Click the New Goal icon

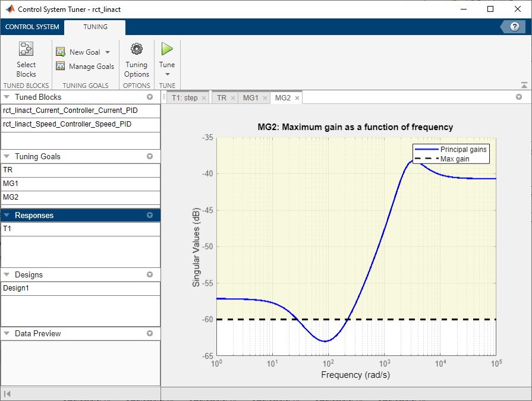[61, 52]
